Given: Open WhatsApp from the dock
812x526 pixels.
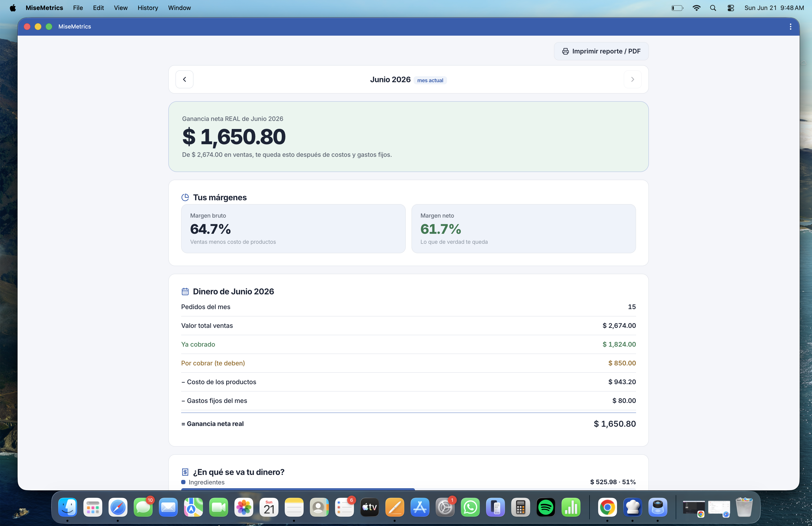Looking at the screenshot, I should tap(471, 507).
